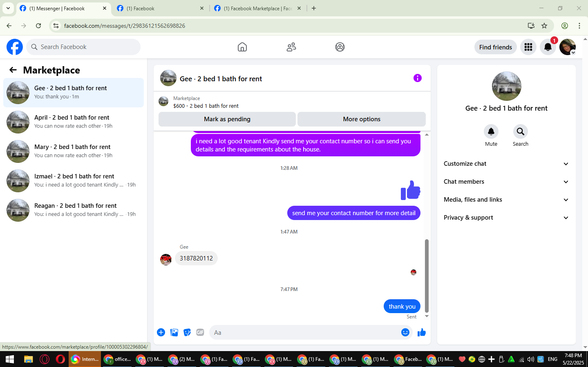Open the notifications bell
588x367 pixels.
[x=548, y=47]
